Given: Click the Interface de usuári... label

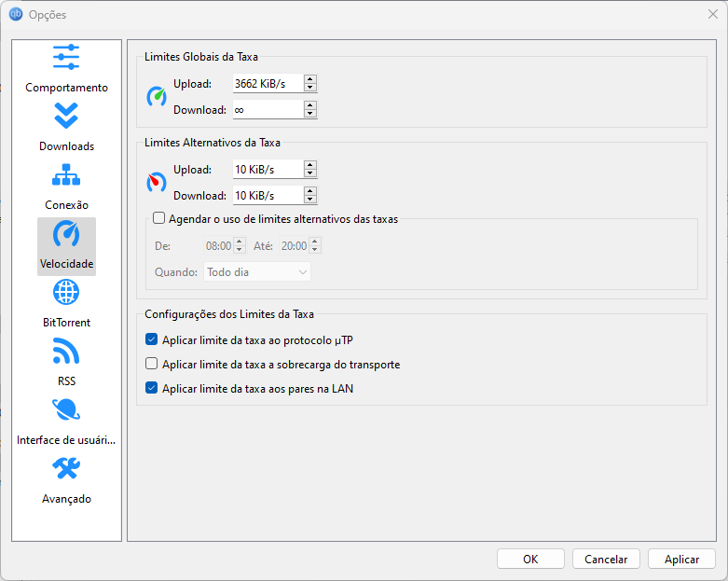Looking at the screenshot, I should click(x=66, y=440).
